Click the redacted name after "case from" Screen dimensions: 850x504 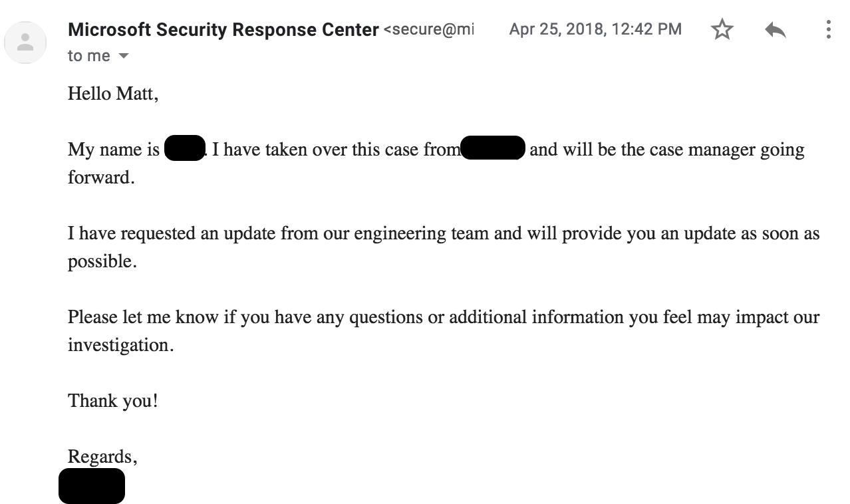493,148
